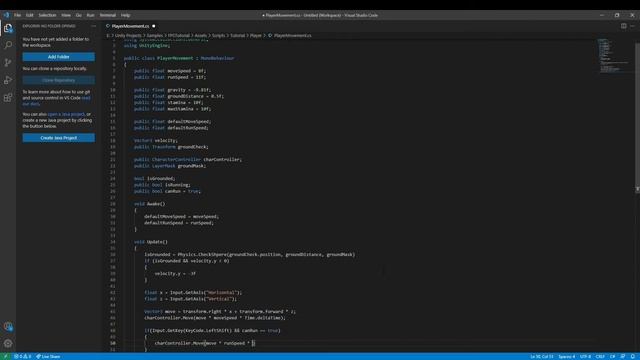Open the Go menu
Image resolution: width=640 pixels, height=360 pixels.
pos(78,15)
